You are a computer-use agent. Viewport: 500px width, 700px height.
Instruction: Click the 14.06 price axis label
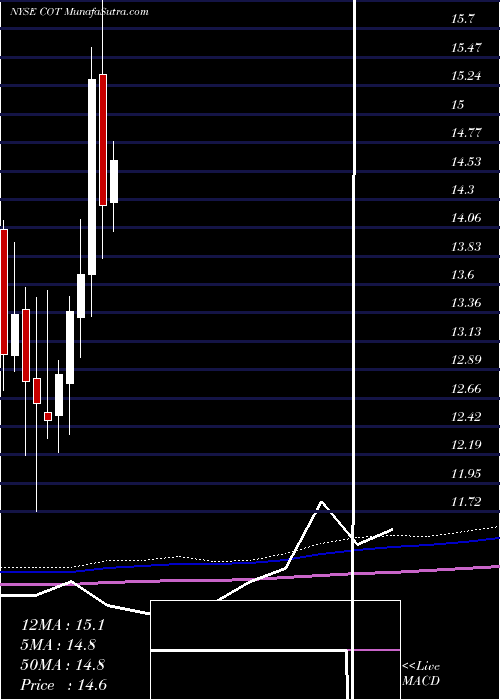[467, 218]
